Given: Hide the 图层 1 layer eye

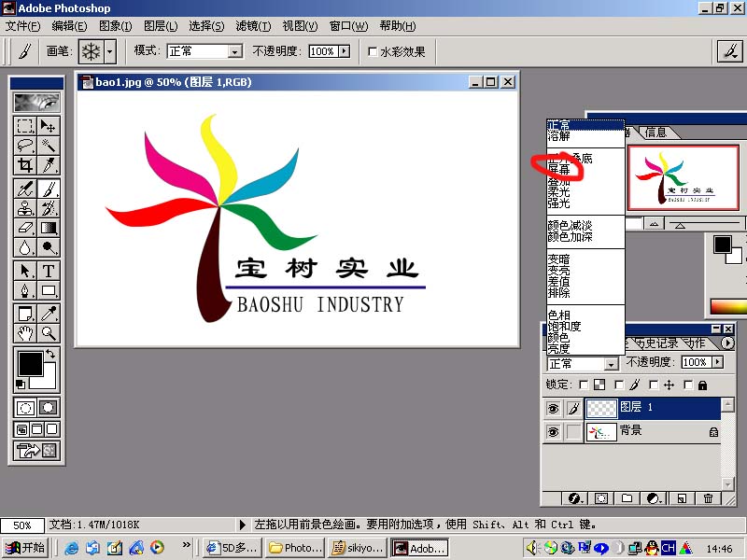Looking at the screenshot, I should 553,409.
